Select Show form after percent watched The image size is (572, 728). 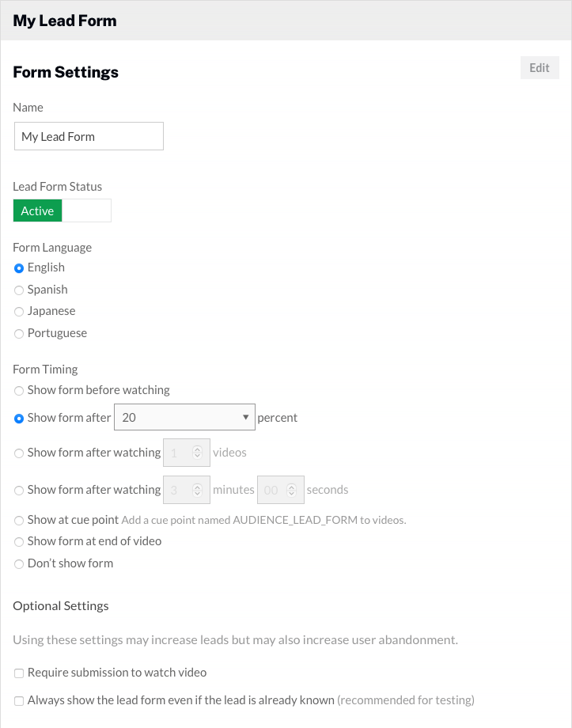click(18, 418)
